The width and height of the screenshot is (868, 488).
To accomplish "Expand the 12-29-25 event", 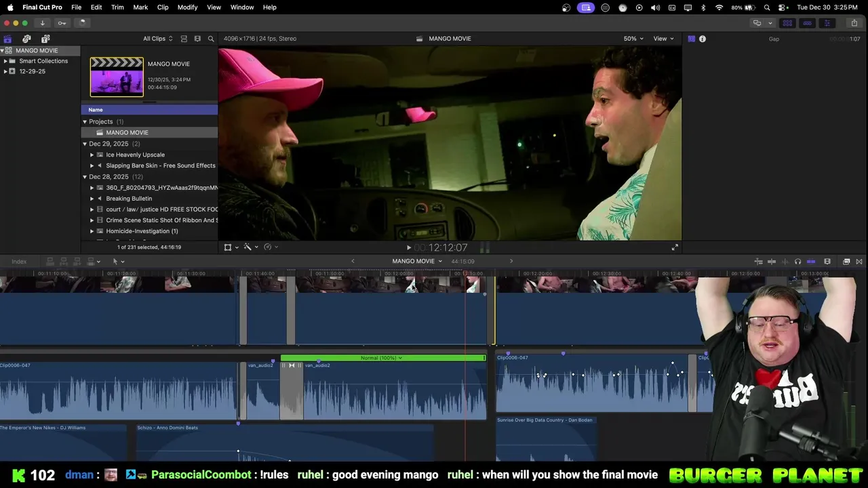I will [x=5, y=71].
